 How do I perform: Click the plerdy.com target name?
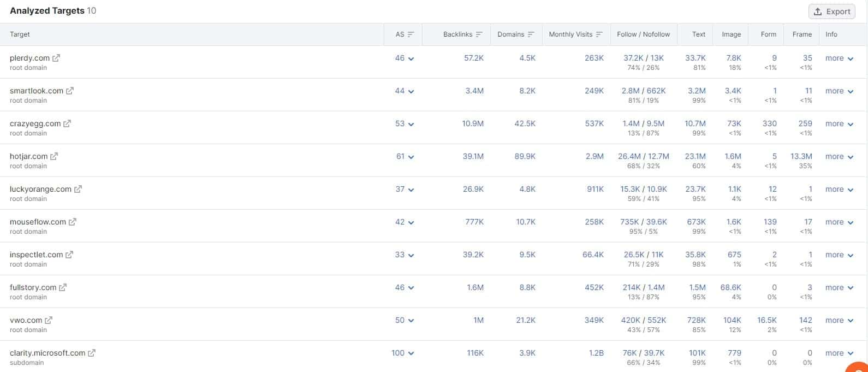(29, 58)
